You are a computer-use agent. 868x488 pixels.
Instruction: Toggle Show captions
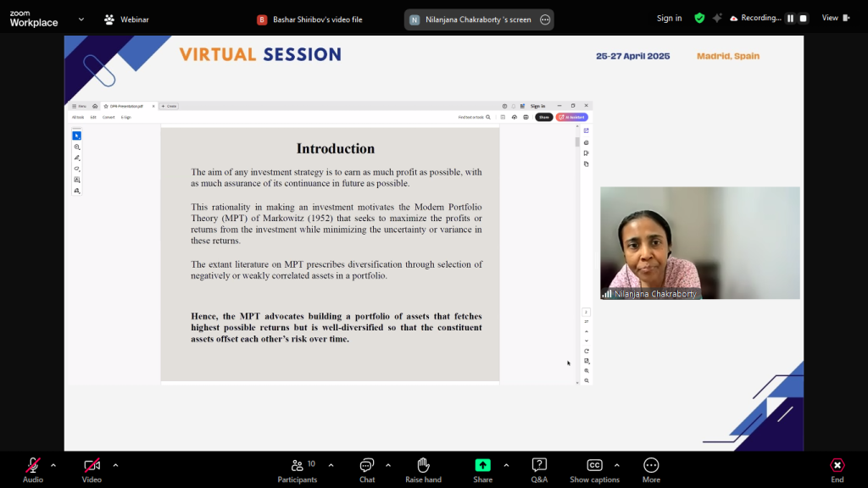tap(594, 465)
